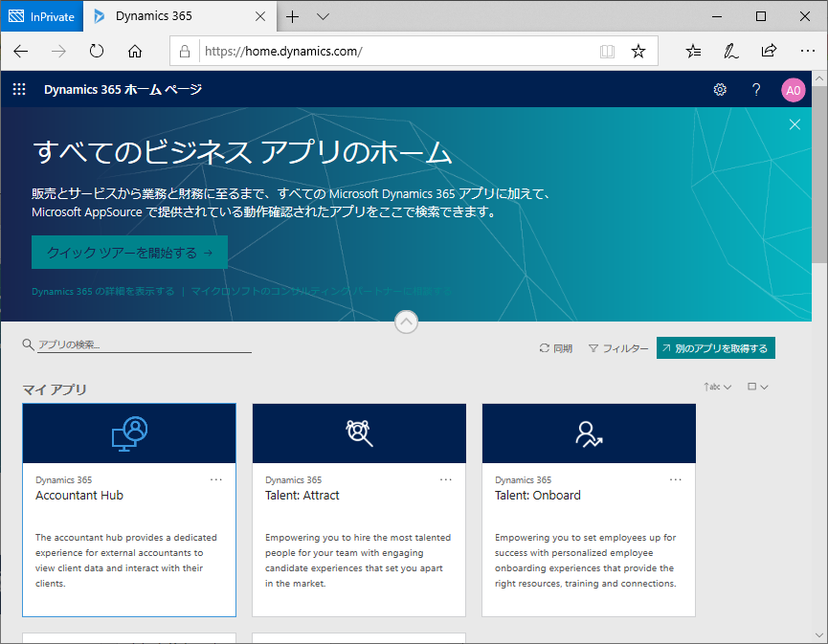828x644 pixels.
Task: Click the scrollbar up arrow
Action: pyautogui.click(x=819, y=78)
